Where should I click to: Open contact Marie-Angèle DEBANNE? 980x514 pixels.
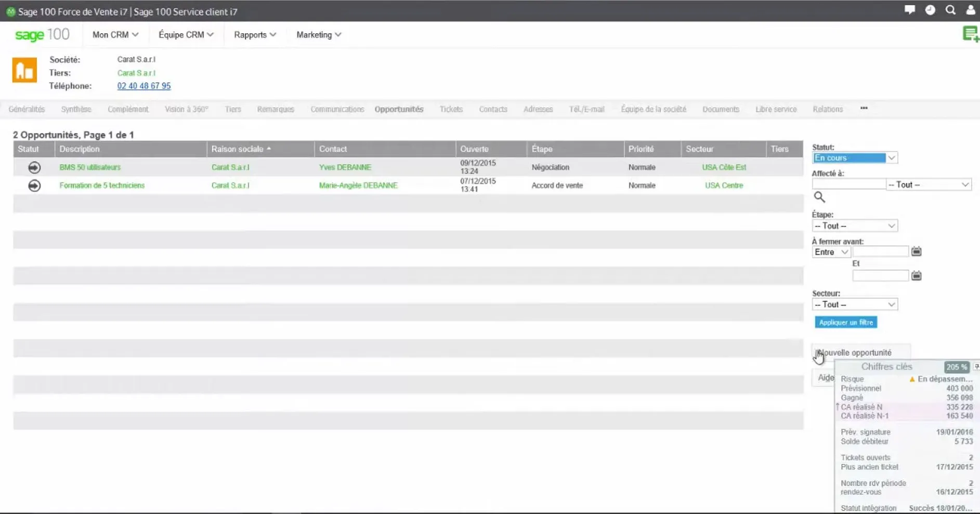358,186
